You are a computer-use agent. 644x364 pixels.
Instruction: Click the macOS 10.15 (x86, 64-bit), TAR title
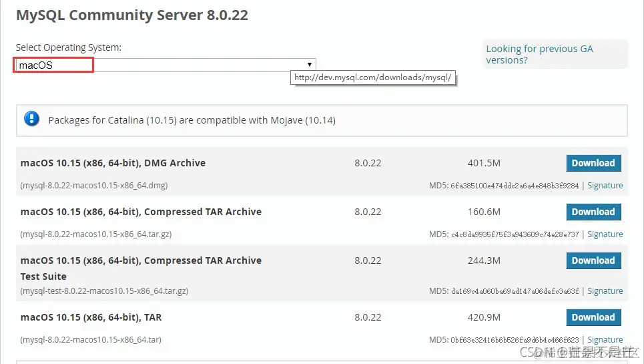tap(91, 317)
